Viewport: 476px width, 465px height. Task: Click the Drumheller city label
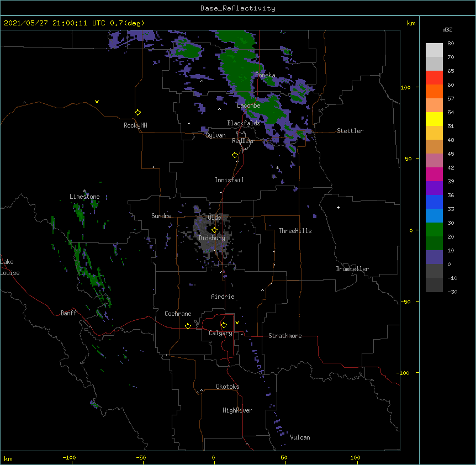(x=352, y=269)
